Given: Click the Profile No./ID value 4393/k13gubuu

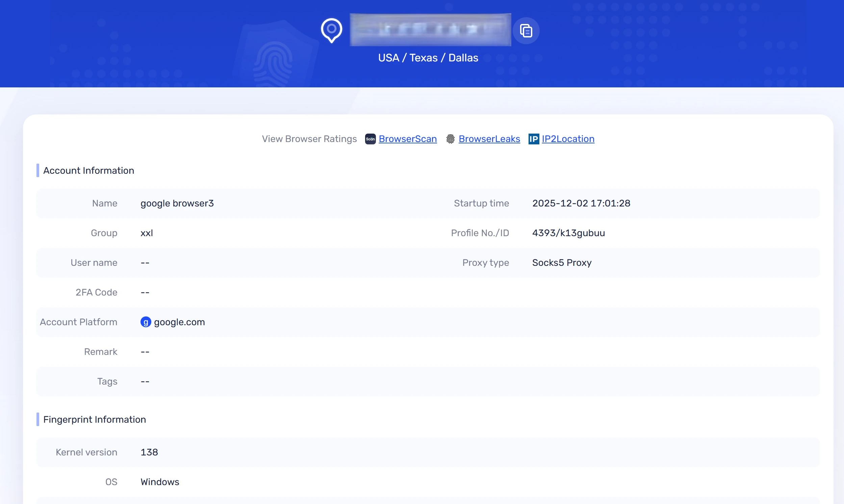Looking at the screenshot, I should click(568, 233).
